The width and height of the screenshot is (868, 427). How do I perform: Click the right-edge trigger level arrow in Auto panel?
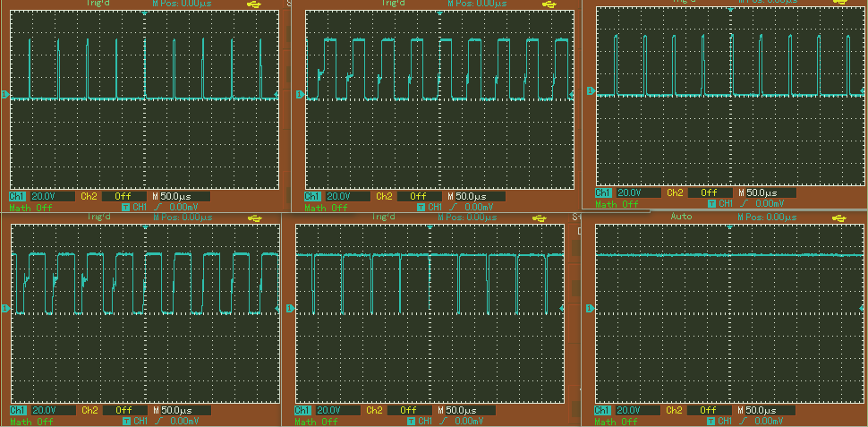(x=862, y=307)
